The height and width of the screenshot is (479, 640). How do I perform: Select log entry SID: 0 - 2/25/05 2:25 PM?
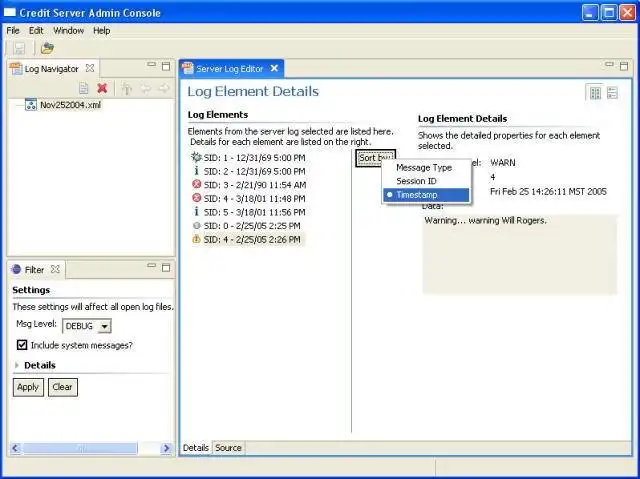click(x=252, y=226)
